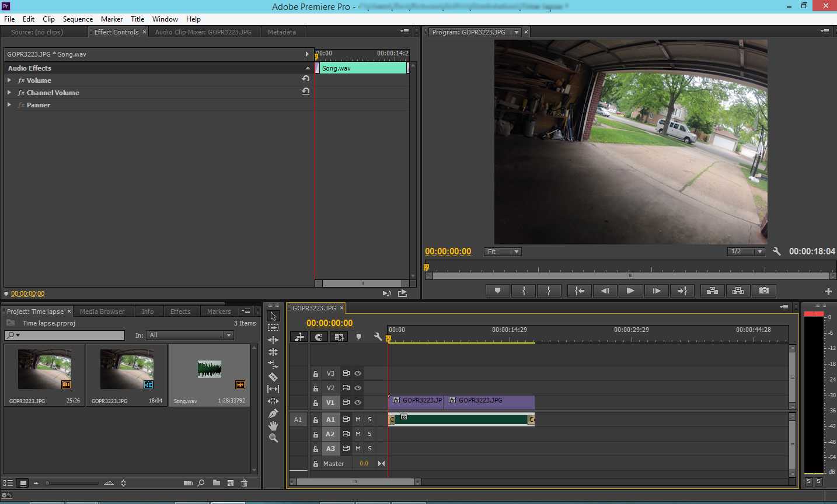
Task: Click Export Frame camera icon
Action: 764,290
